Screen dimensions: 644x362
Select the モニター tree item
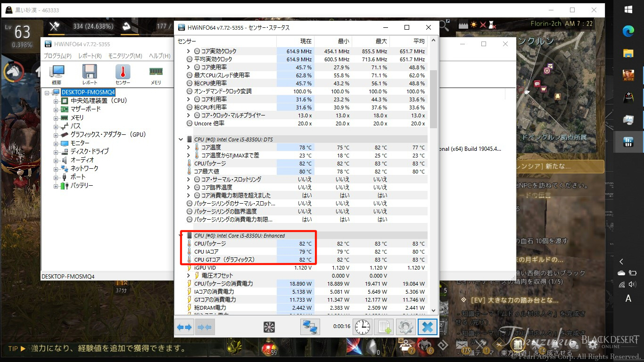(80, 143)
